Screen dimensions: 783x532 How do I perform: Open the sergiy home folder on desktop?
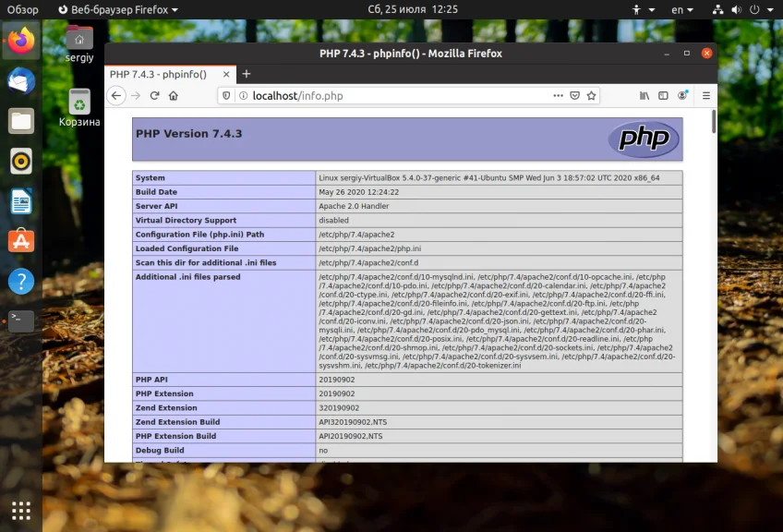(x=79, y=44)
